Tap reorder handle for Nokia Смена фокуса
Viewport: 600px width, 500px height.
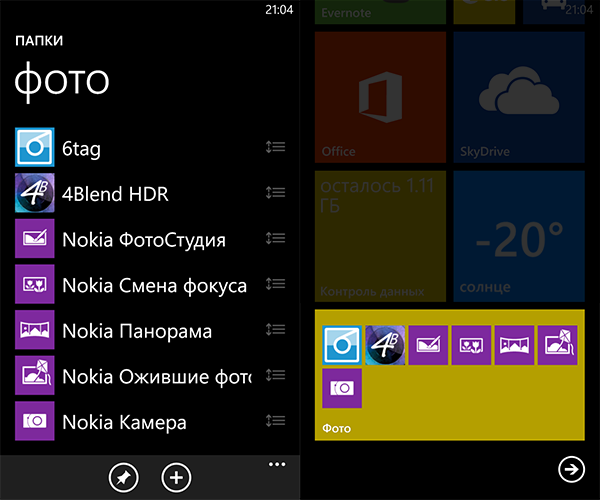point(276,283)
